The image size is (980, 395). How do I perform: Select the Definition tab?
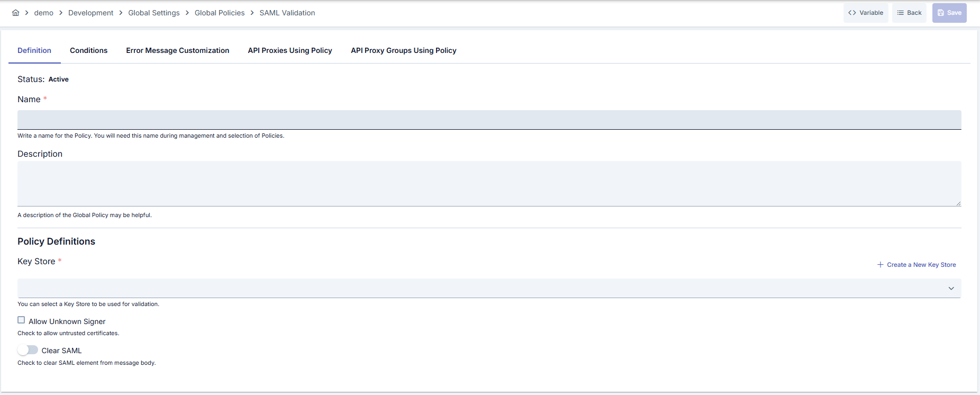(x=34, y=50)
